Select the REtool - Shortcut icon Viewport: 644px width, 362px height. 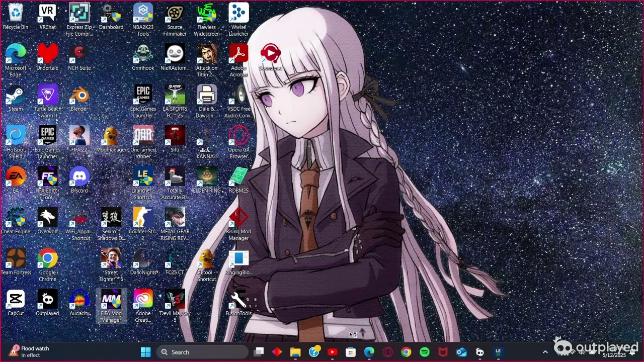(207, 264)
